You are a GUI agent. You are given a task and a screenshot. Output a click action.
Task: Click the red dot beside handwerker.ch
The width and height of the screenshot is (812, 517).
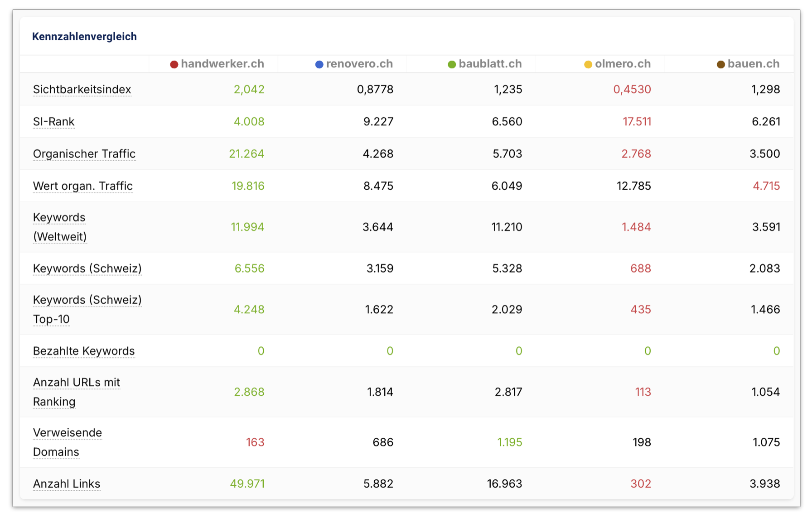[174, 64]
